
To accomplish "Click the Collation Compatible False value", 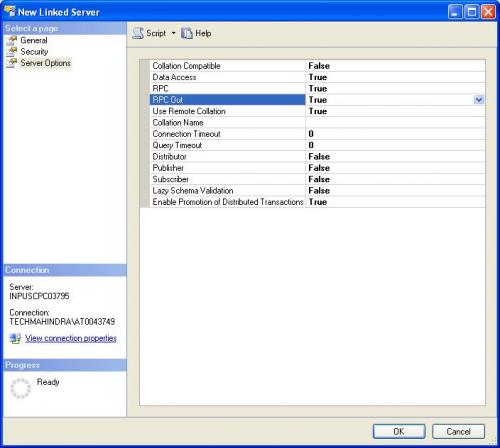I will 319,66.
